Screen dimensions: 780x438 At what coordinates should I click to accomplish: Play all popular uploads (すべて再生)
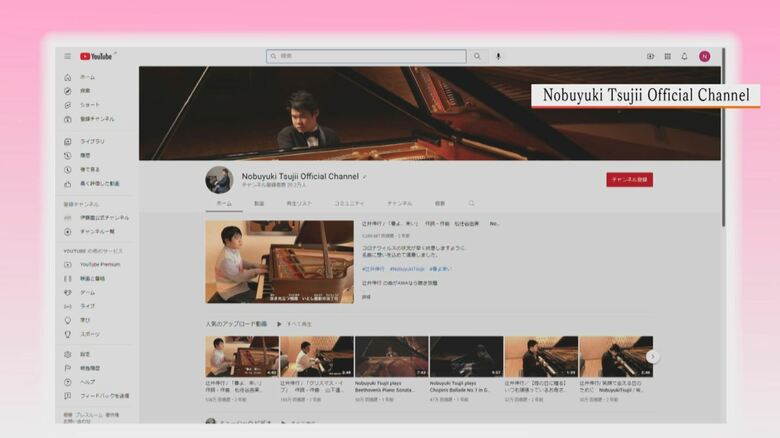297,324
